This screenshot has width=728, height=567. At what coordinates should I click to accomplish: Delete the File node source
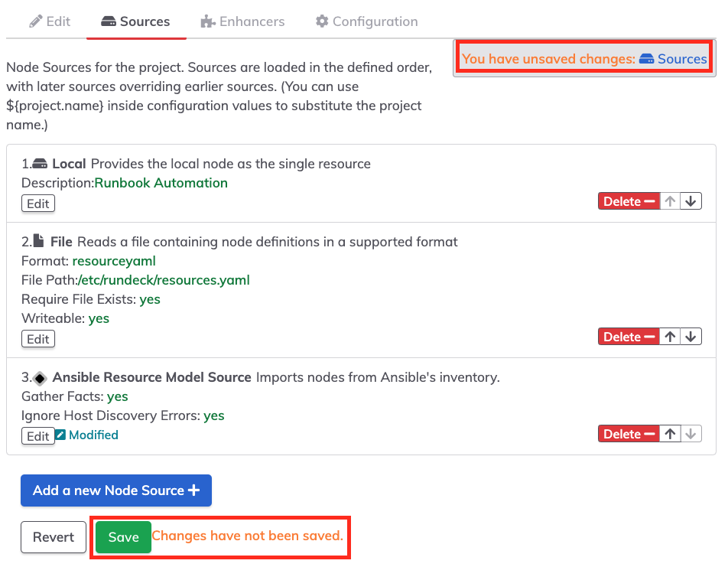[629, 337]
